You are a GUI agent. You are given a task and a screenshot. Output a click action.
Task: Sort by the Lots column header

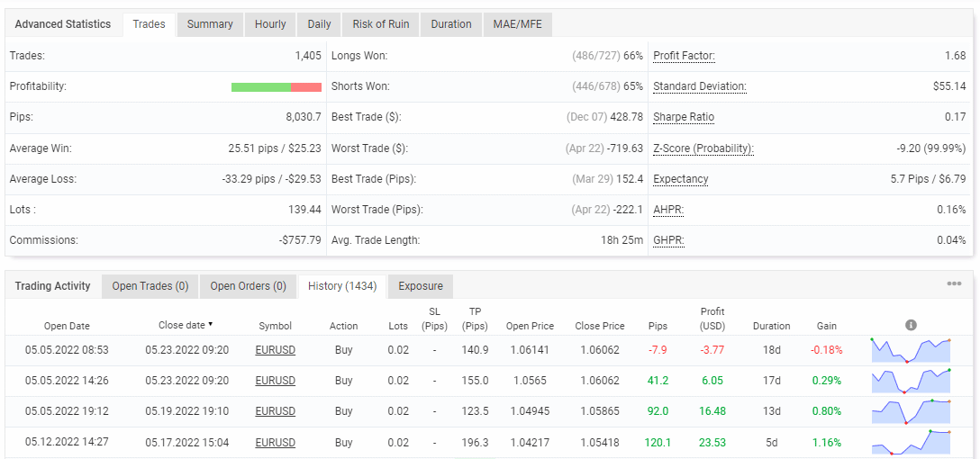point(398,326)
